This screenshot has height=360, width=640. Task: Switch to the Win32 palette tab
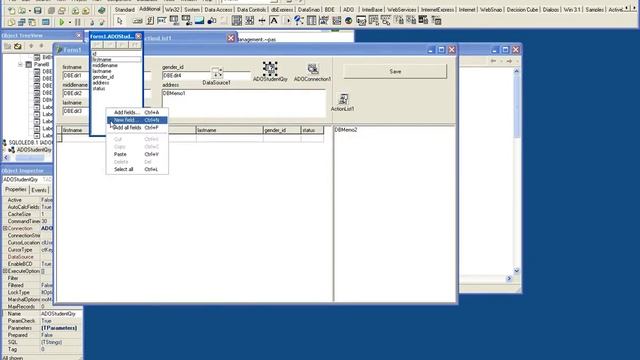point(172,9)
